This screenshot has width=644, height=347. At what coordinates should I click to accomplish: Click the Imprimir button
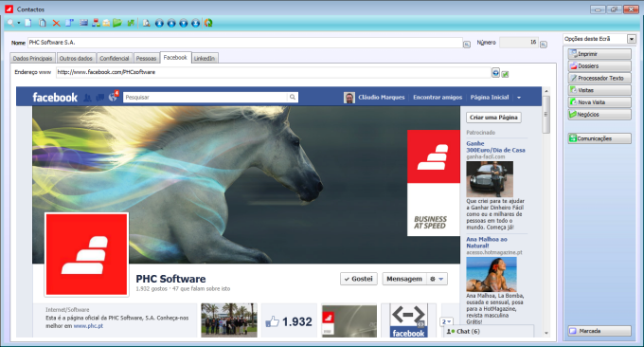599,54
